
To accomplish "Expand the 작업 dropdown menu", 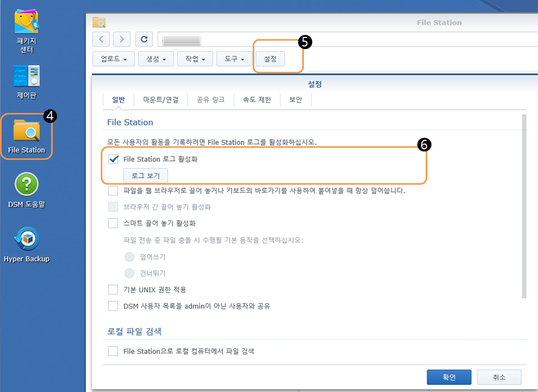I will pyautogui.click(x=195, y=59).
